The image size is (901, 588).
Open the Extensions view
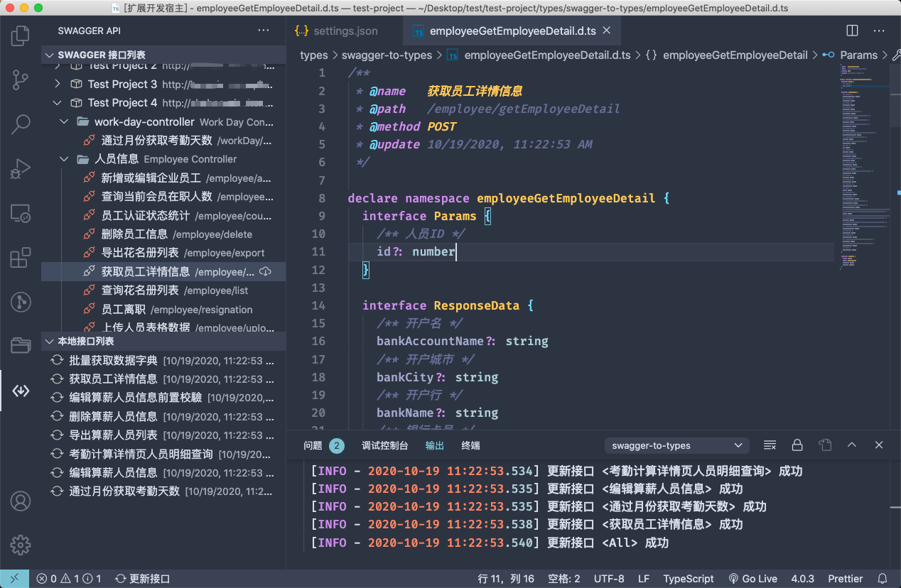click(x=21, y=257)
